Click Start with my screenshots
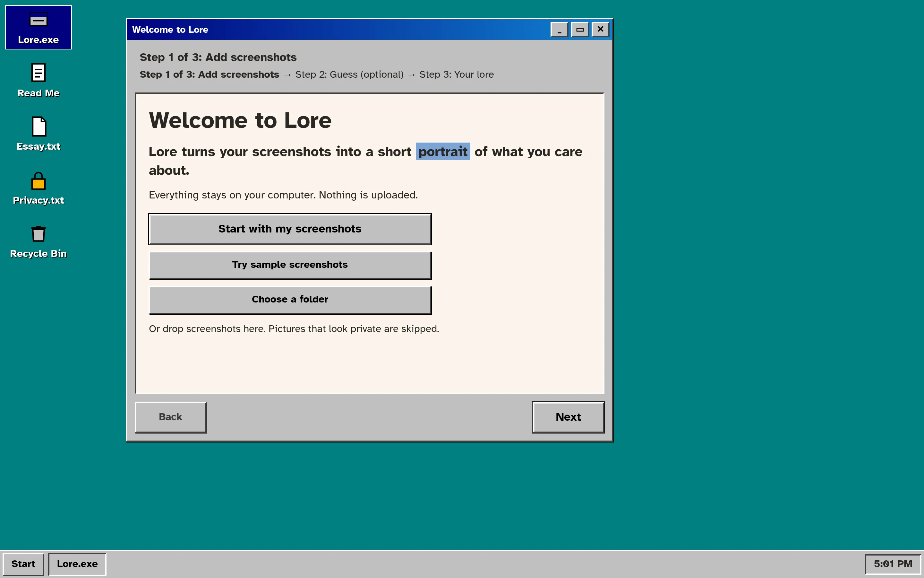Image resolution: width=924 pixels, height=578 pixels. [x=290, y=229]
